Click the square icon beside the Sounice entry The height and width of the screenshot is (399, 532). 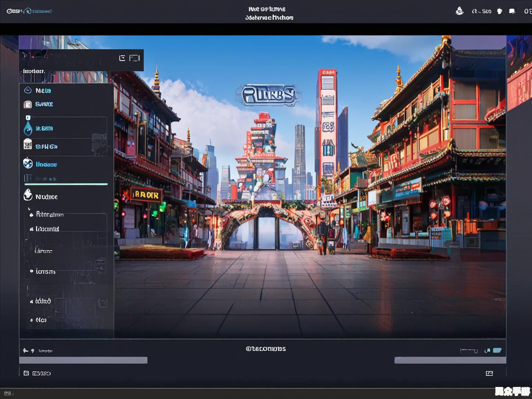point(28,104)
